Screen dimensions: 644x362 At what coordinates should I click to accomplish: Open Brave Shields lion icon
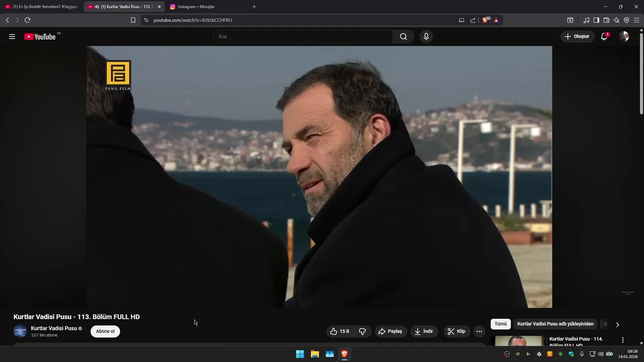pyautogui.click(x=486, y=20)
